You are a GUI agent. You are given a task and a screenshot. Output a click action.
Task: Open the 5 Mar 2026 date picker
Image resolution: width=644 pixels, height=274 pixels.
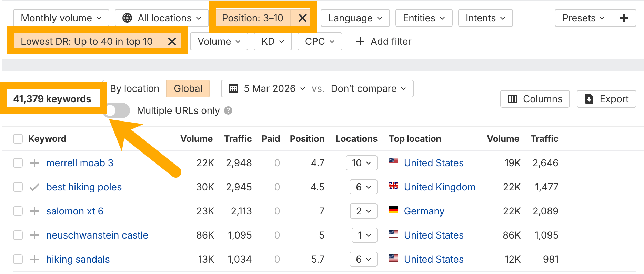[x=268, y=88]
